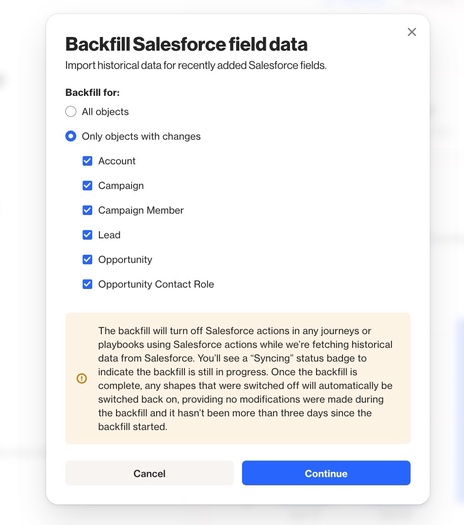Screen dimensions: 464x525
Task: Click the blue Continue button
Action: tap(326, 473)
